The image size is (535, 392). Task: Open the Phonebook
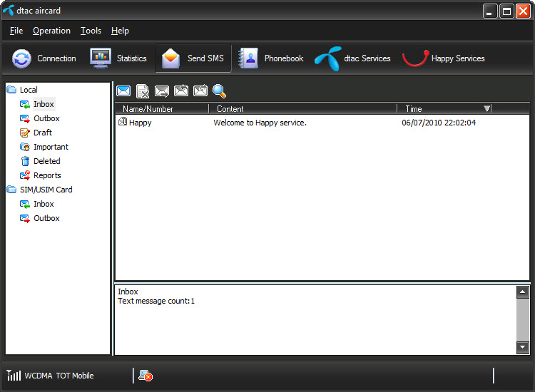coord(270,58)
